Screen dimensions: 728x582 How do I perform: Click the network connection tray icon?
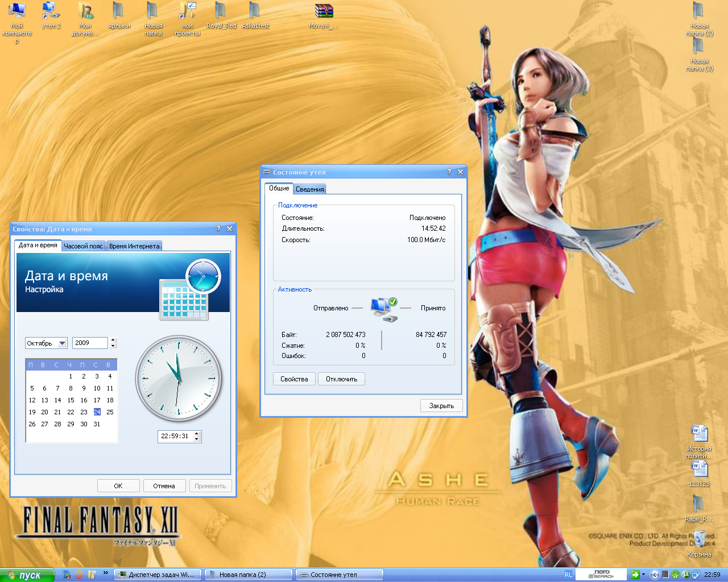point(696,575)
